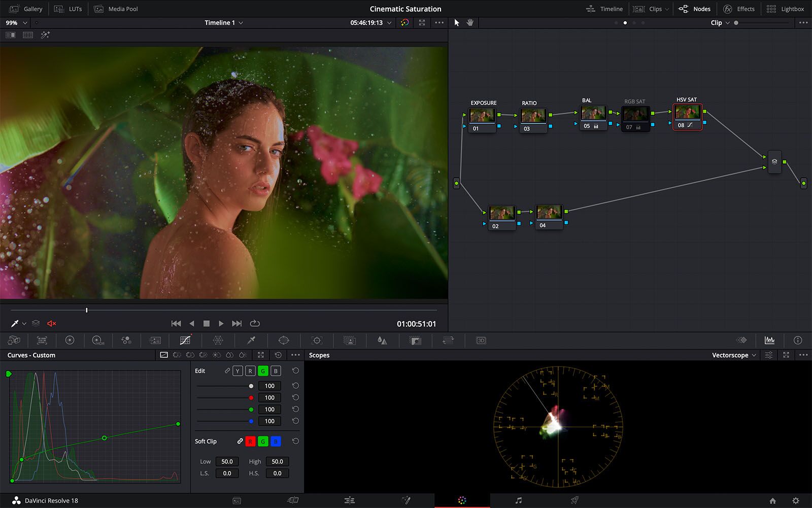Image resolution: width=812 pixels, height=508 pixels.
Task: Open the Gallery panel
Action: pos(25,9)
